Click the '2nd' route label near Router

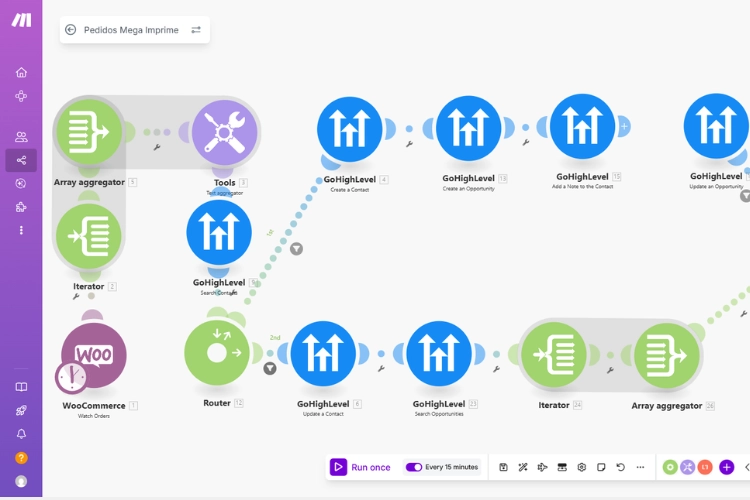click(x=275, y=337)
